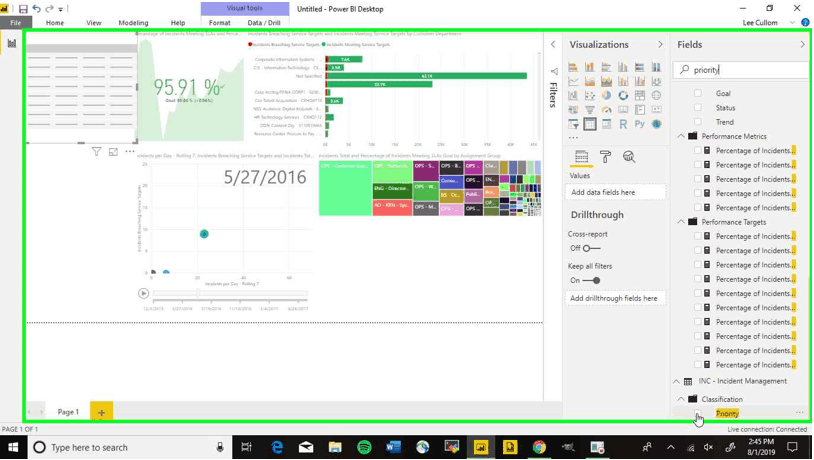Select the scatter chart visual
Viewport: 814px width, 460px height.
(x=590, y=96)
